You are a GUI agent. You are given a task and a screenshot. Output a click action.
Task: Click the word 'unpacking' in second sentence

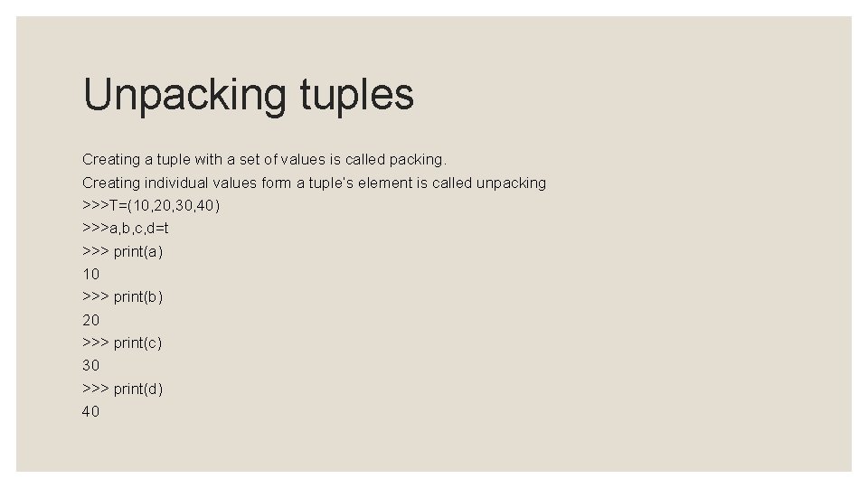pyautogui.click(x=511, y=183)
